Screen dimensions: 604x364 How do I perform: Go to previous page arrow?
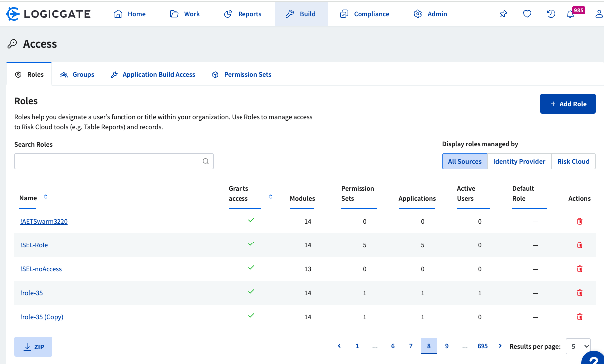click(x=339, y=346)
